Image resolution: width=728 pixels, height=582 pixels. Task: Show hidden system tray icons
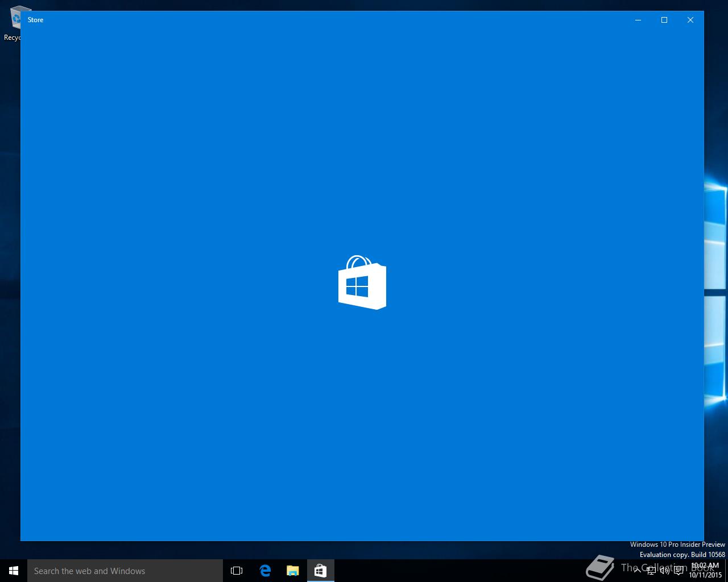click(638, 571)
